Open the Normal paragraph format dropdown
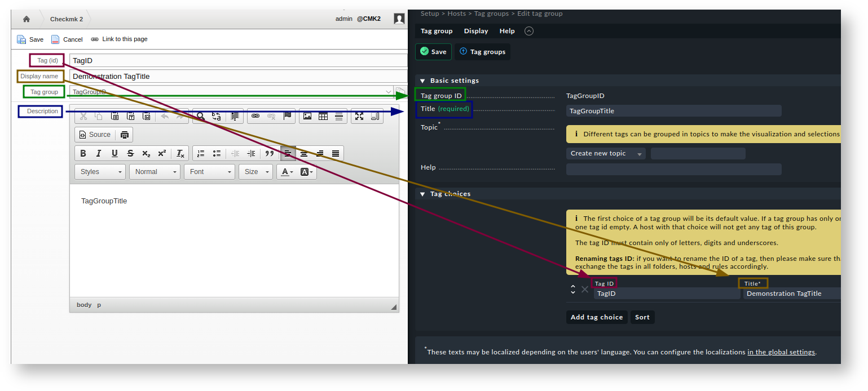Image resolution: width=868 pixels, height=391 pixels. (155, 172)
